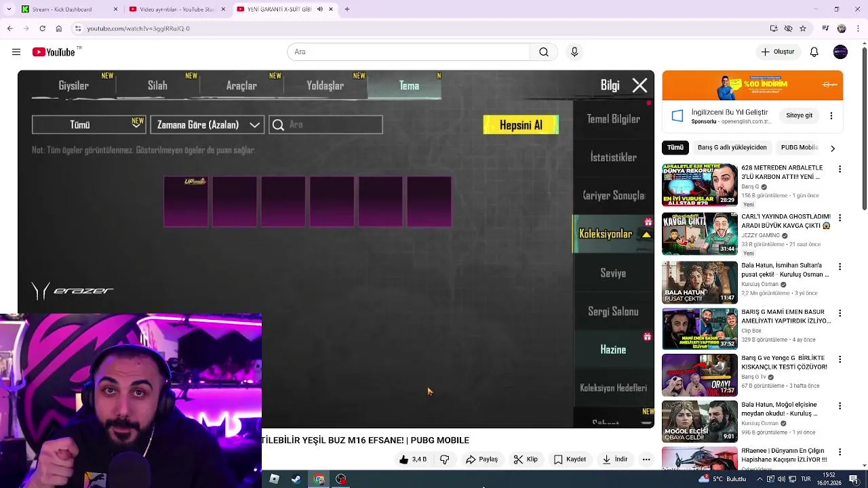Open the browser media control icon
The image size is (868, 488).
[825, 28]
